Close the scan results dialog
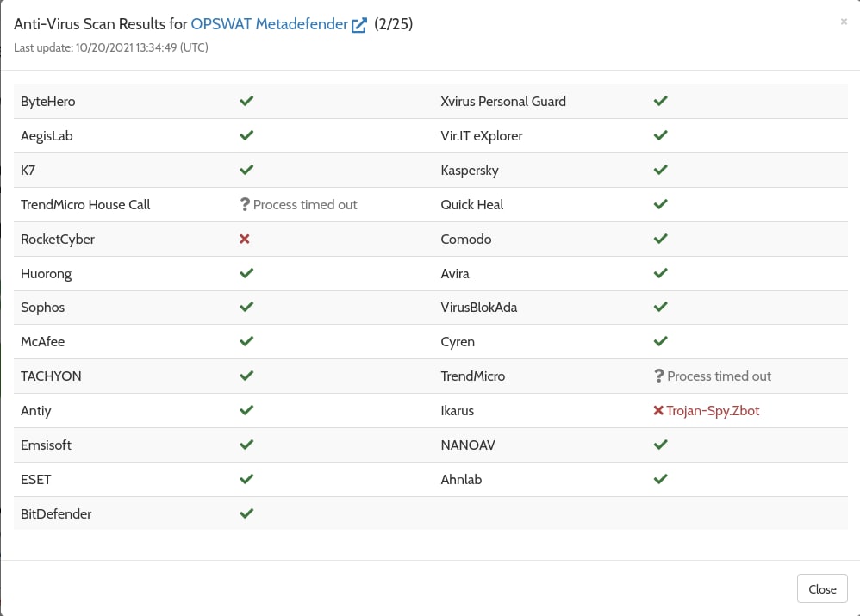Viewport: 860px width, 616px height. 822,589
